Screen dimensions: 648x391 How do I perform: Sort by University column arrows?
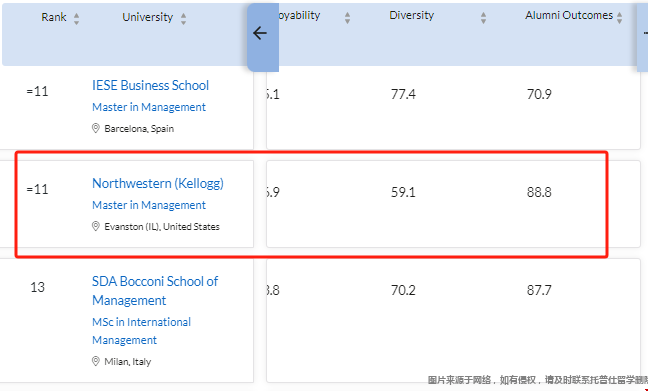(x=183, y=19)
